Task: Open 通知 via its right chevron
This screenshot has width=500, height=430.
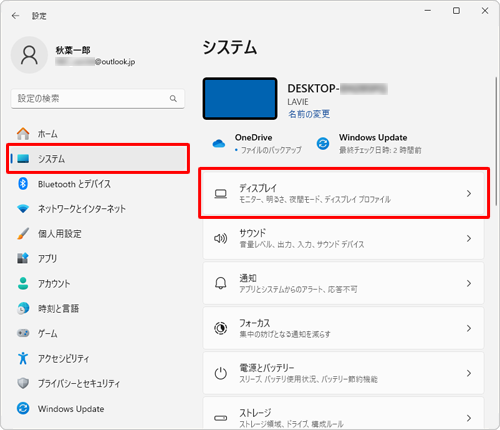Action: pyautogui.click(x=469, y=283)
